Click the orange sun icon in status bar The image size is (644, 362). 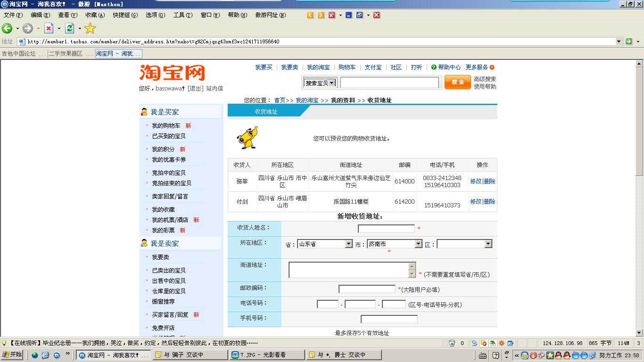[x=502, y=343]
